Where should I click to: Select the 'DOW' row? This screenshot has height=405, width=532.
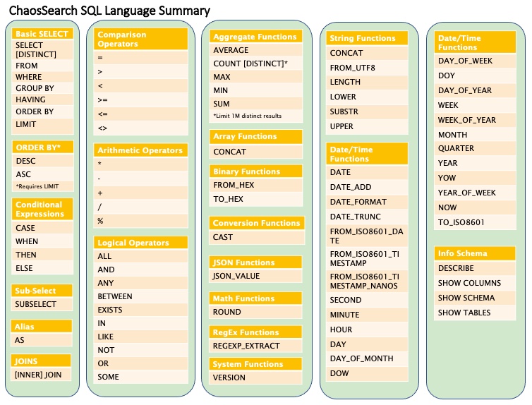click(367, 373)
